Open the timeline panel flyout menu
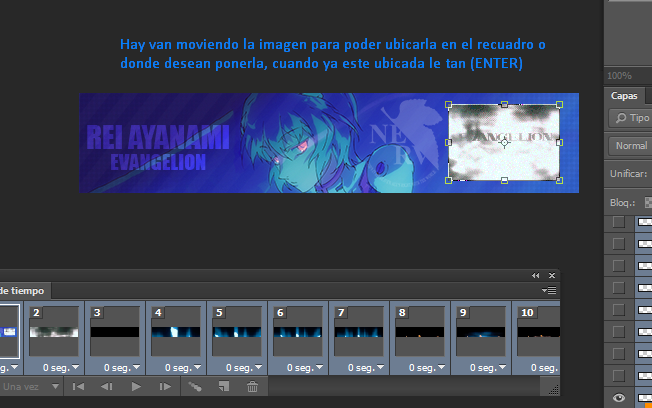Image resolution: width=652 pixels, height=408 pixels. (x=549, y=290)
